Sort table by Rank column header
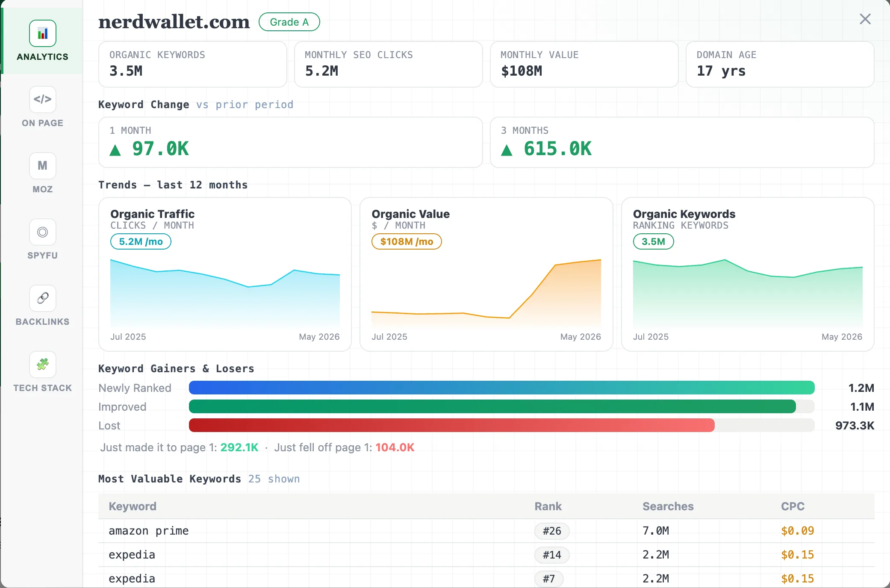The image size is (890, 588). pyautogui.click(x=548, y=506)
